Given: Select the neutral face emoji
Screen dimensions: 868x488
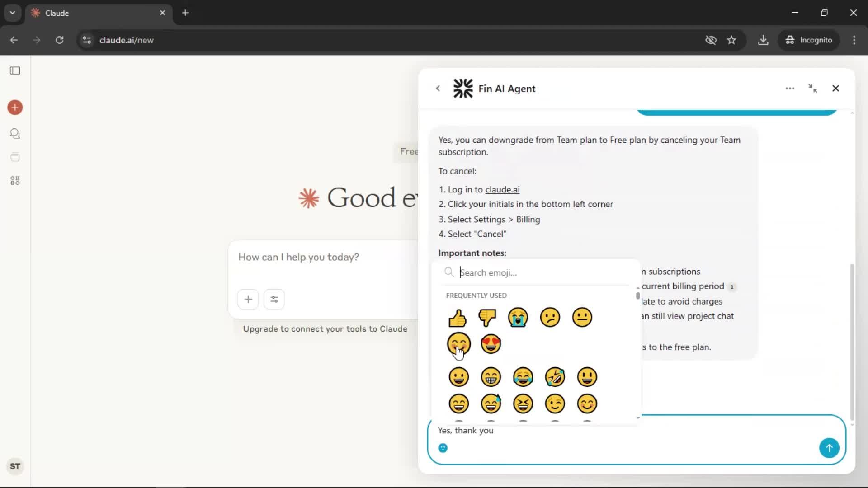Looking at the screenshot, I should point(582,318).
